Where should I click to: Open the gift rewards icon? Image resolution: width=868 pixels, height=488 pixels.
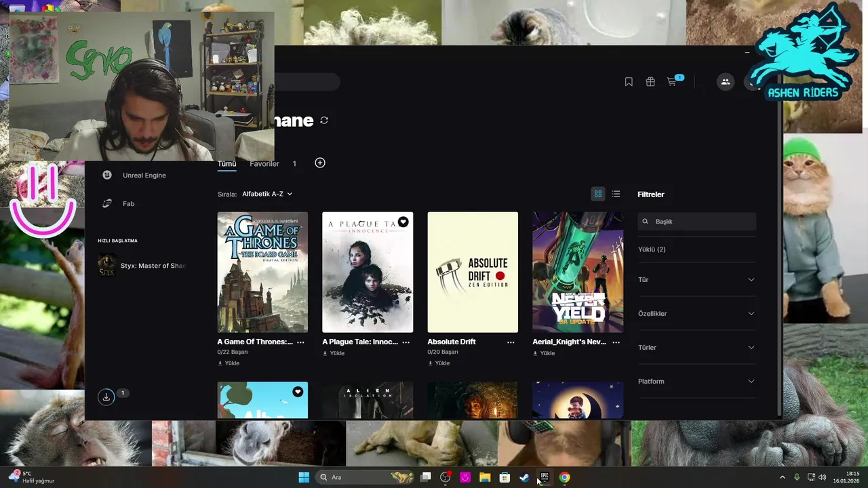pyautogui.click(x=650, y=82)
